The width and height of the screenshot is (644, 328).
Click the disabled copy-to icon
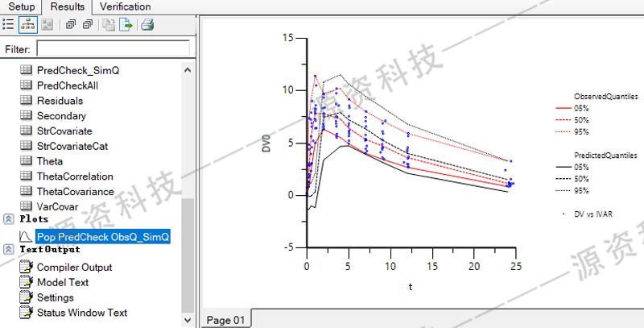[109, 25]
